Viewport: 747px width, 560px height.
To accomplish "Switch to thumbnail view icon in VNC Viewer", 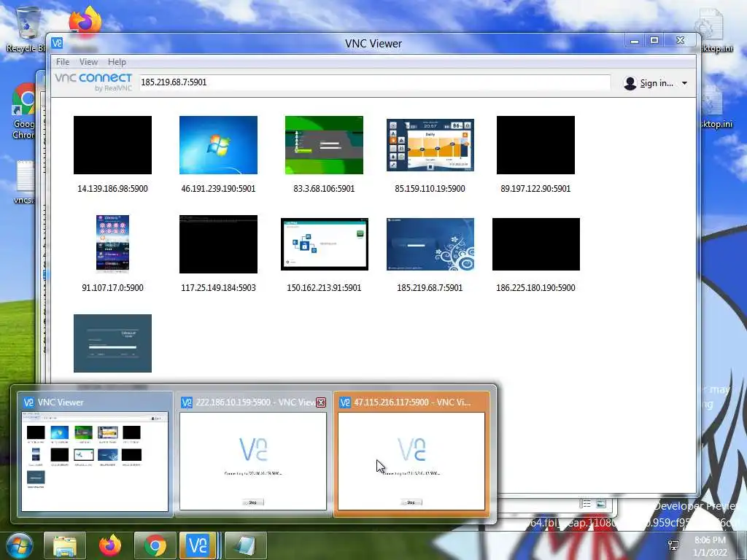I will (x=601, y=504).
